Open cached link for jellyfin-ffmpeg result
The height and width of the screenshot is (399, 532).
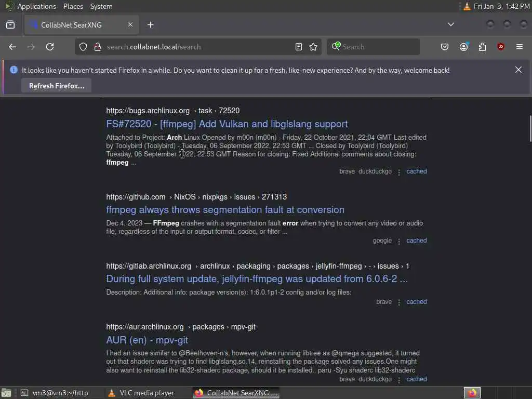point(417,302)
